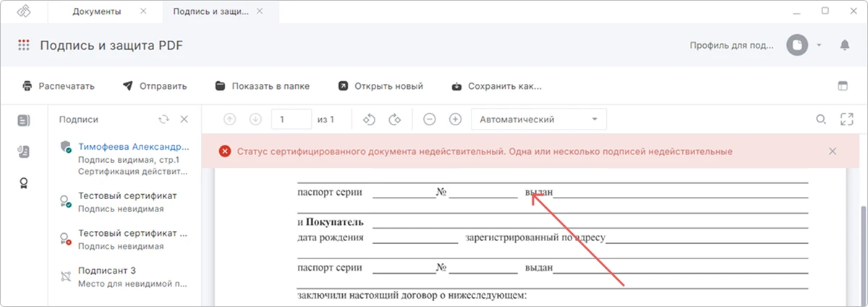Open notifications bell
This screenshot has height=307, width=868.
(x=844, y=45)
